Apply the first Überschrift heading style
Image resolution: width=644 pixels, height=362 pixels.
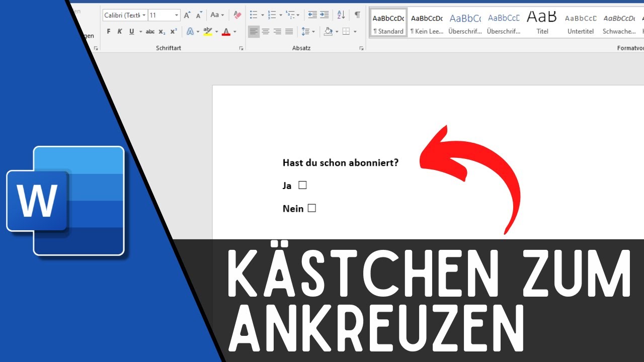click(465, 23)
